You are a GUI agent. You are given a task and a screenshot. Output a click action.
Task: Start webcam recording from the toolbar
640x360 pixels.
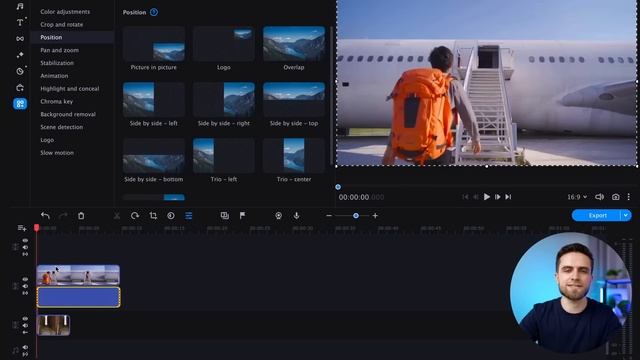278,216
